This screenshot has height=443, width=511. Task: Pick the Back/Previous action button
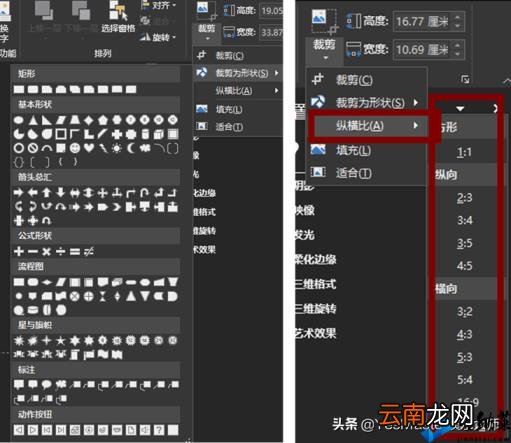pos(19,430)
